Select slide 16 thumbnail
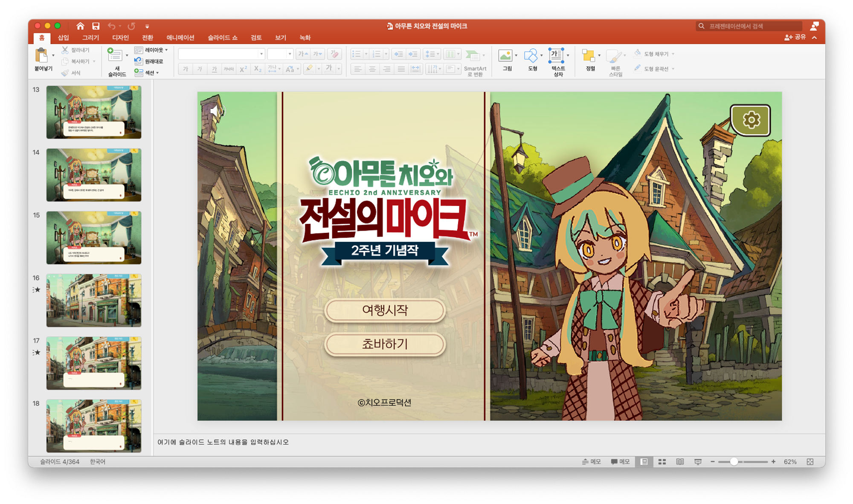Screen dimensions: 853x504 94,300
